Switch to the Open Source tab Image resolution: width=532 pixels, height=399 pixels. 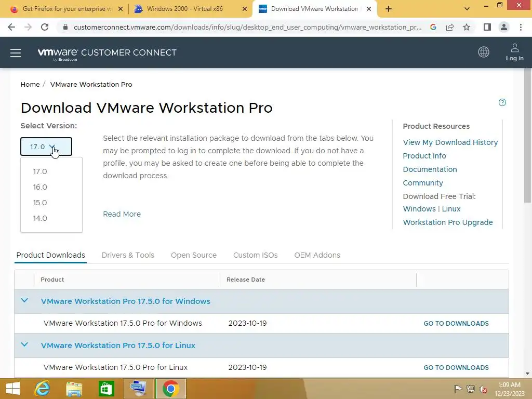pyautogui.click(x=194, y=255)
